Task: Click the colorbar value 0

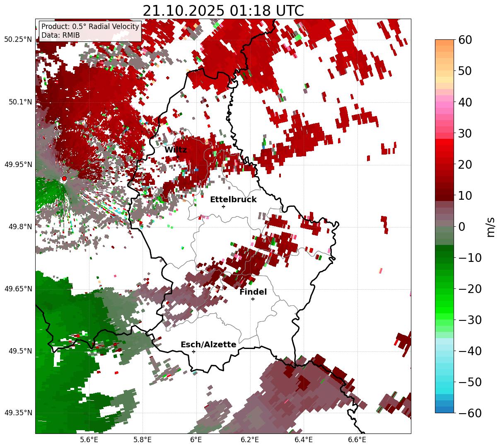Action: pos(461,227)
